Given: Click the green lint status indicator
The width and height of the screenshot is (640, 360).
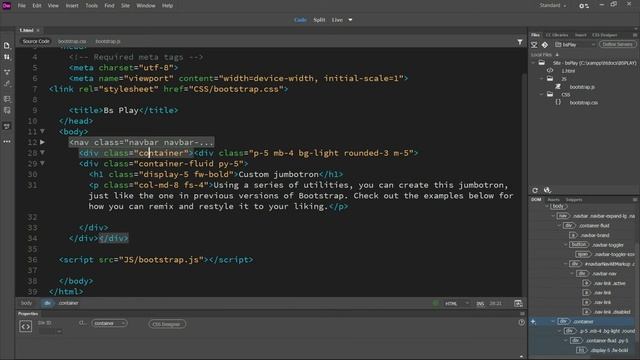Looking at the screenshot, I should point(436,303).
